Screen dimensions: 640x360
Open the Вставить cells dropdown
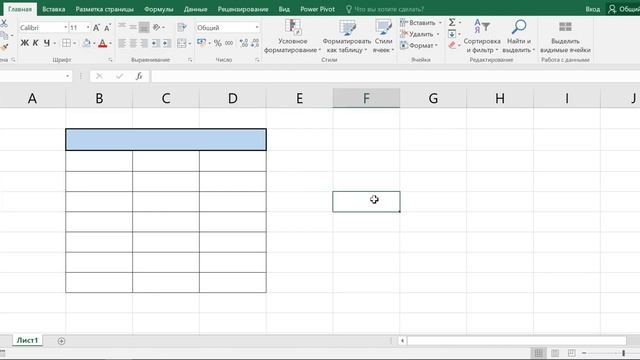click(421, 22)
